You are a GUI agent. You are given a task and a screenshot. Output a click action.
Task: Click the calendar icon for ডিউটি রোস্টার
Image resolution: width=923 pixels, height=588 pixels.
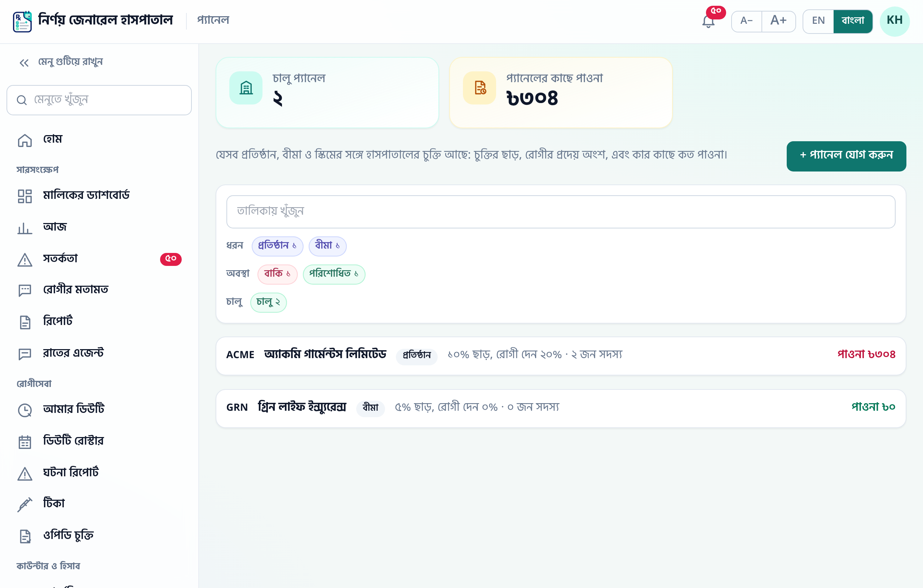click(25, 441)
